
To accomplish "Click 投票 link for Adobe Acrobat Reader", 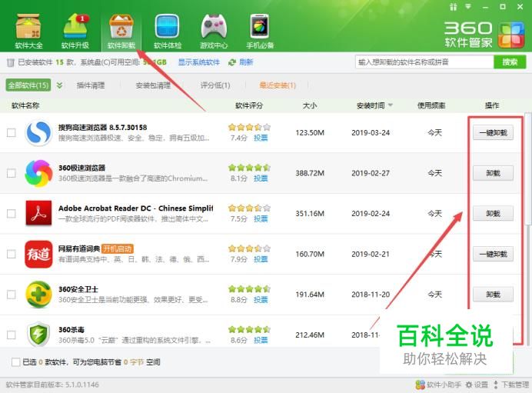I will [261, 218].
